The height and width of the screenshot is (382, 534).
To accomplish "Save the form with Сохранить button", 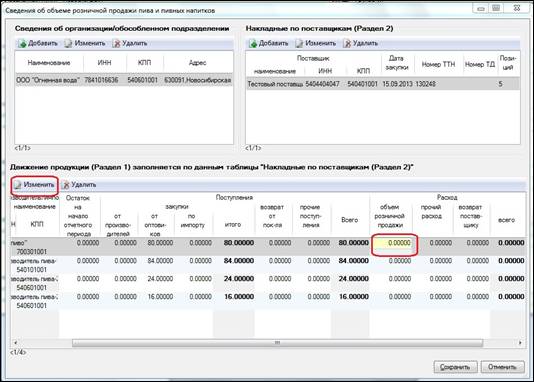I will [455, 367].
